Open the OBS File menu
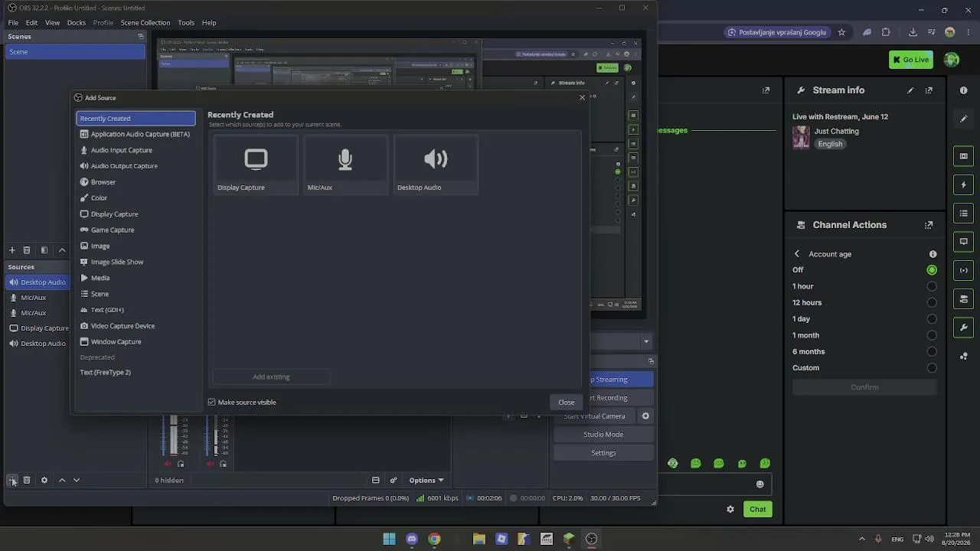Viewport: 980px width, 551px height. (x=13, y=23)
